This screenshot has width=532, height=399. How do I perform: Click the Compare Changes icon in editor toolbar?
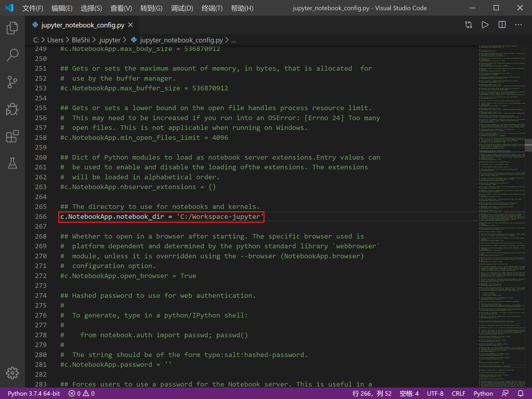[468, 25]
